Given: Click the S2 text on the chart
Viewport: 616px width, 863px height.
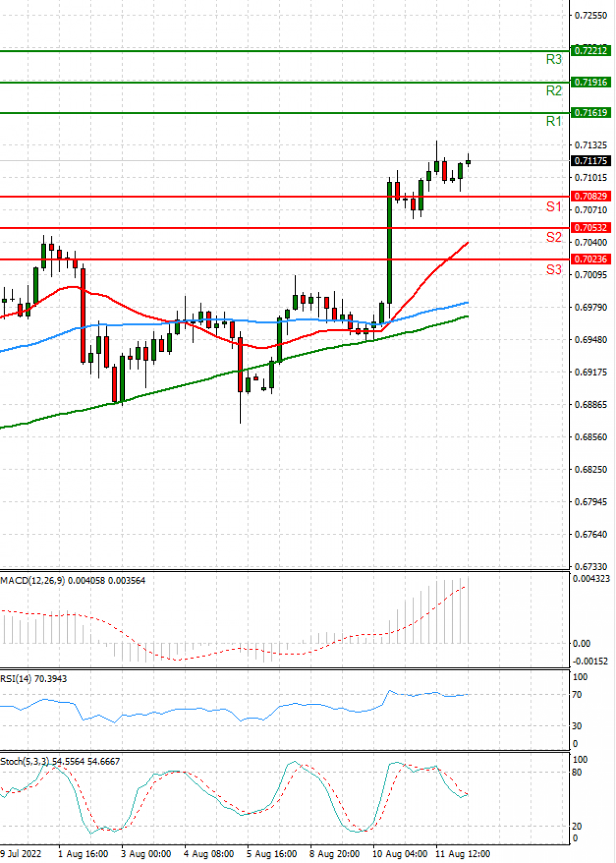Looking at the screenshot, I should pyautogui.click(x=554, y=237).
